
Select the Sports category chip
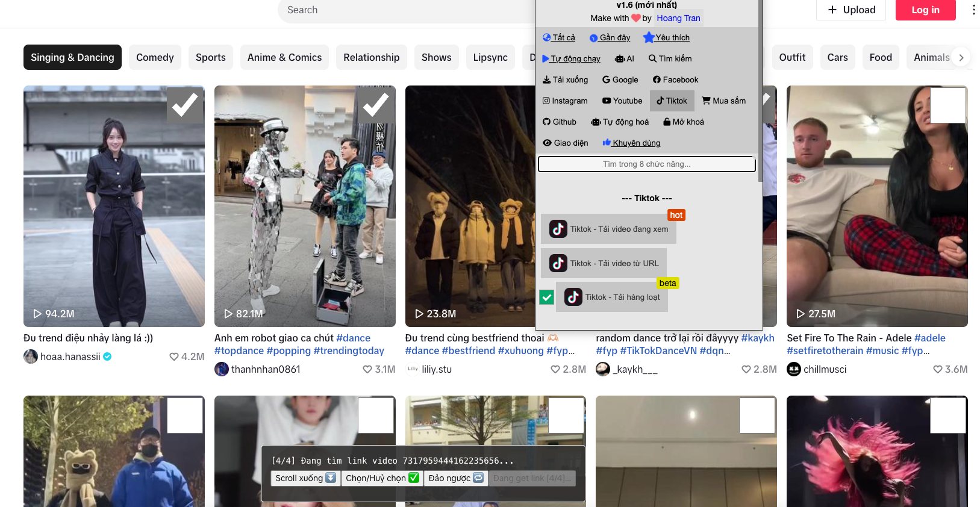coord(211,57)
